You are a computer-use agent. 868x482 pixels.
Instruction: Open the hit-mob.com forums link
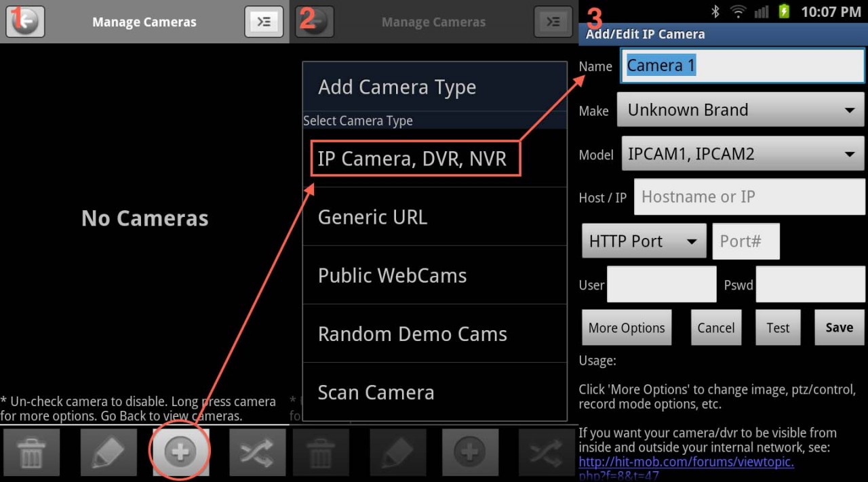(686, 462)
